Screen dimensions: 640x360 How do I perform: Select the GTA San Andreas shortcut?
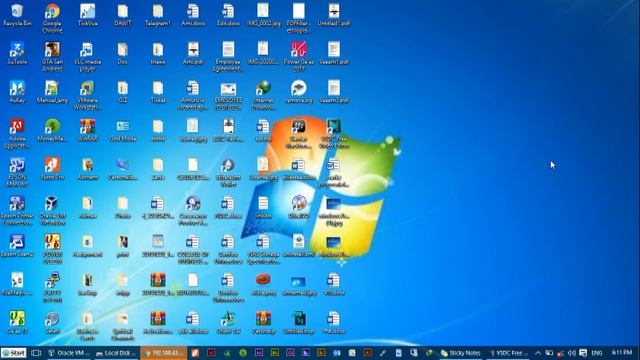click(52, 57)
